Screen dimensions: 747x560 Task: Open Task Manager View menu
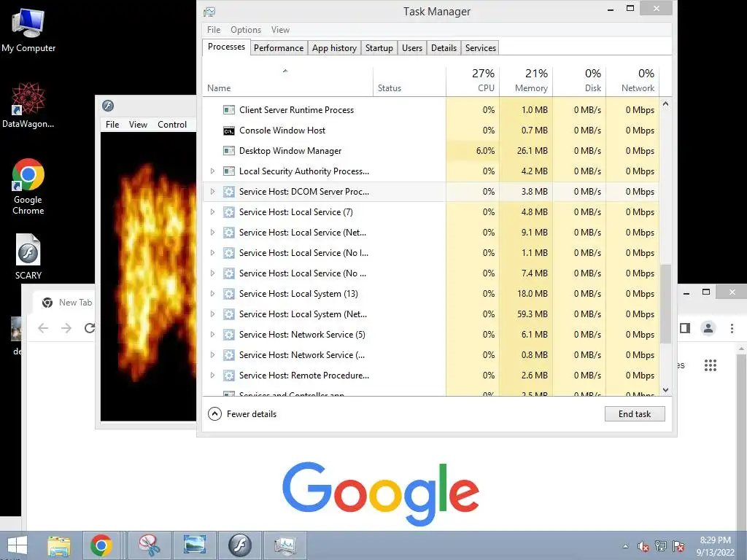281,29
